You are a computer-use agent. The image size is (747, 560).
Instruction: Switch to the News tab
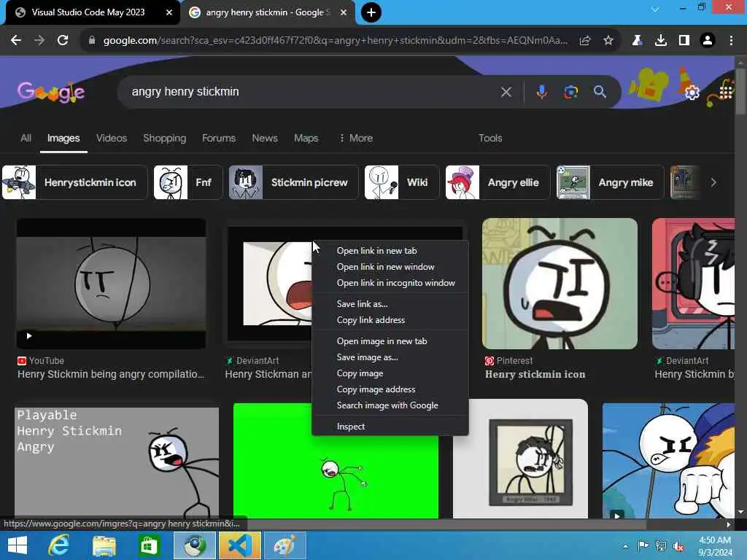pos(264,138)
